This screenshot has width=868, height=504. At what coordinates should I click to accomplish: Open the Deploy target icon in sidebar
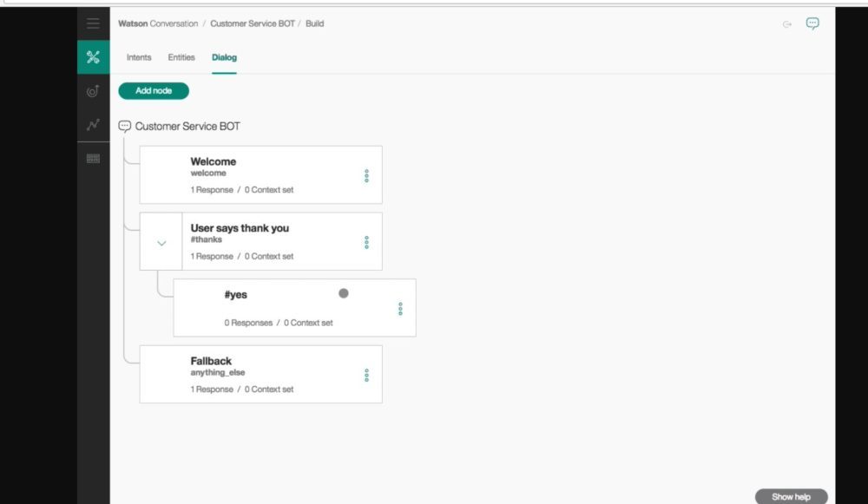(x=93, y=91)
